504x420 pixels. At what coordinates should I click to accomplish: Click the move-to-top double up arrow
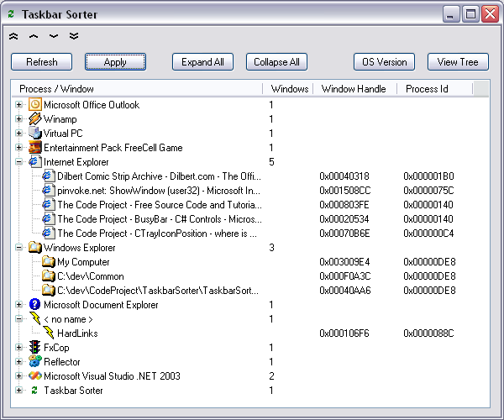(x=13, y=36)
